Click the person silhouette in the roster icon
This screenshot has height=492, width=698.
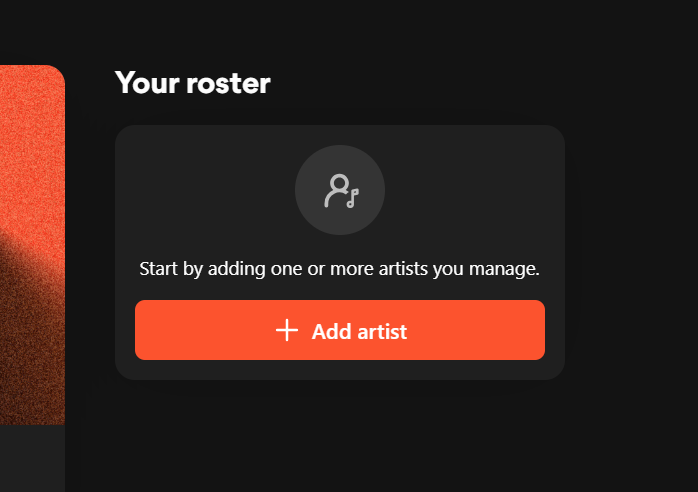pos(337,189)
